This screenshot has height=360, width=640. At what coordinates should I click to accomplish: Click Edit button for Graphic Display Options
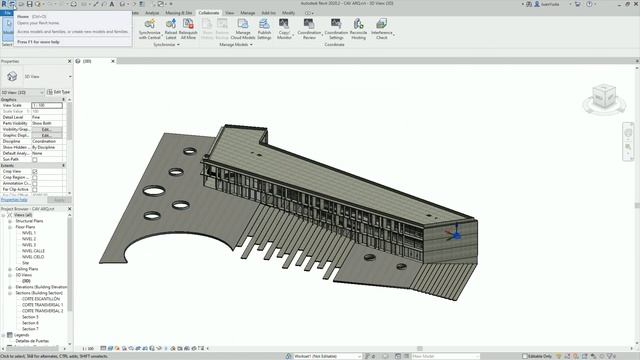(47, 135)
